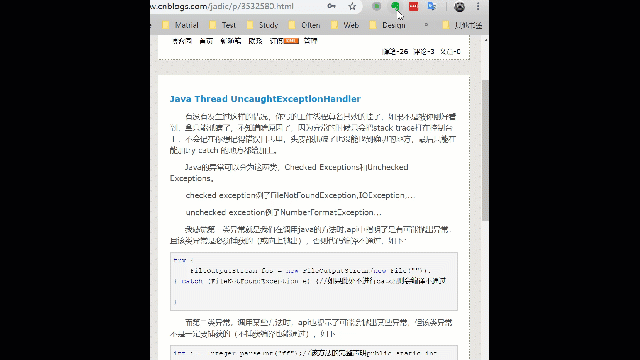This screenshot has height=360, width=640.
Task: Click the red extension icon in toolbar
Action: coord(413,6)
